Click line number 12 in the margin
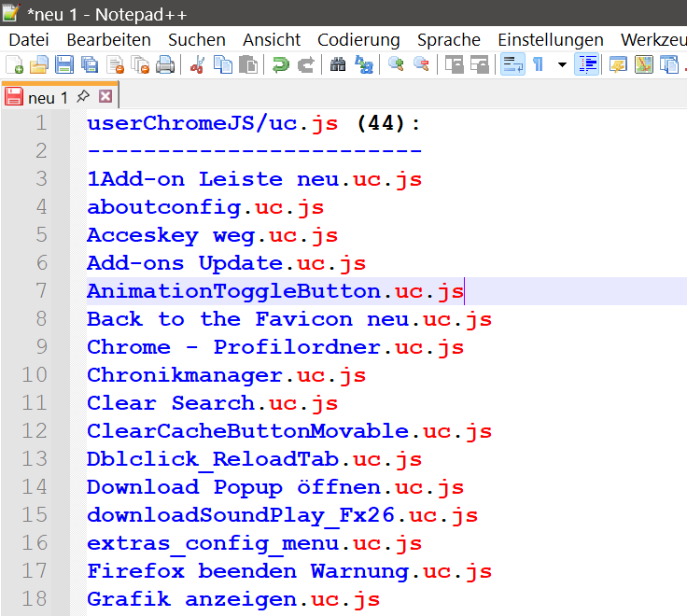The height and width of the screenshot is (616, 687). [x=35, y=431]
